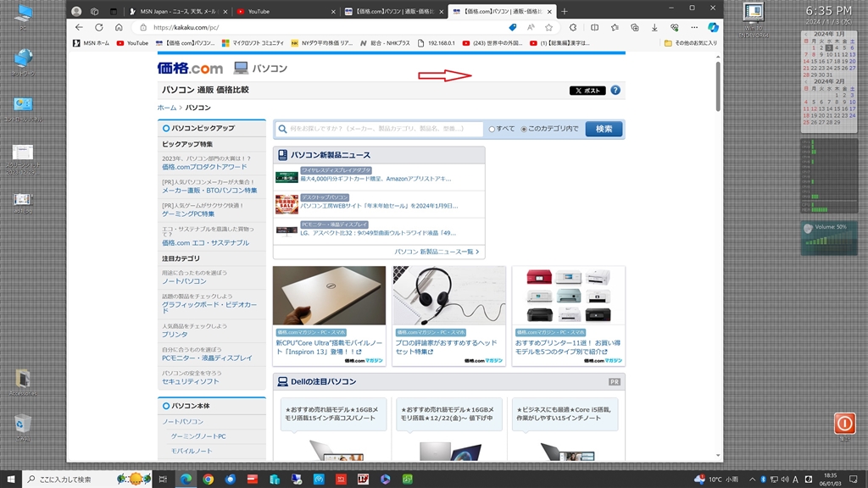Open the MSN ホーム bookmark
Image resolution: width=868 pixels, height=488 pixels.
[92, 42]
